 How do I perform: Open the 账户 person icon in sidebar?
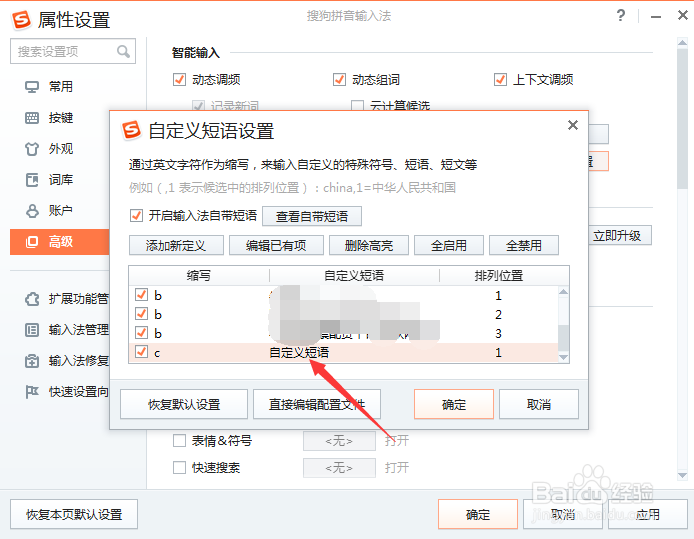point(32,211)
